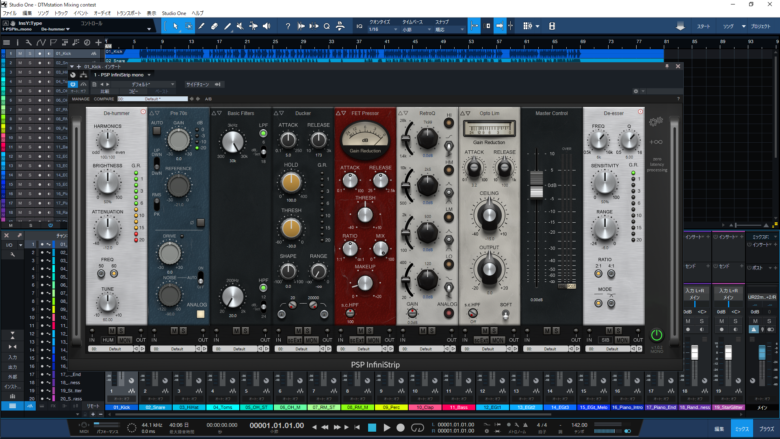Click the Opto Lim CEILING knob
This screenshot has height=439, width=780.
click(489, 215)
